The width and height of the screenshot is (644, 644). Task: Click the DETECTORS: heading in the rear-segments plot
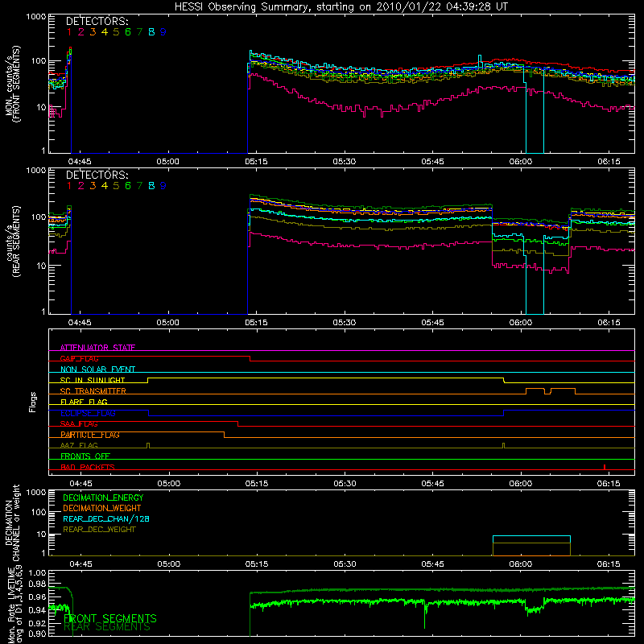coord(97,175)
